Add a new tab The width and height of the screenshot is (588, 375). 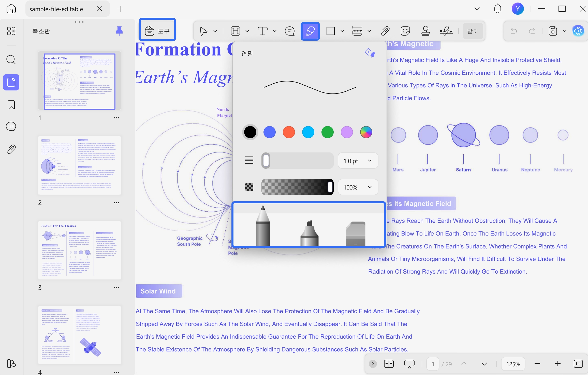click(120, 9)
